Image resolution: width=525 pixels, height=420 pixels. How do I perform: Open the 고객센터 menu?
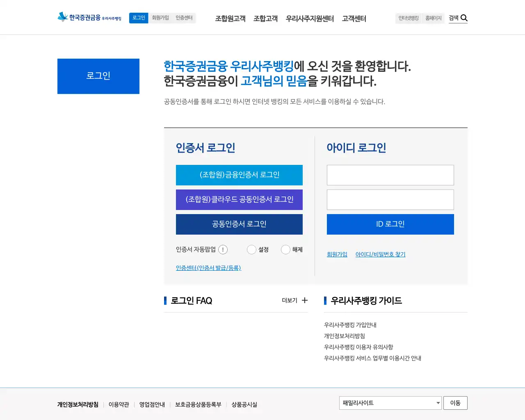(354, 18)
